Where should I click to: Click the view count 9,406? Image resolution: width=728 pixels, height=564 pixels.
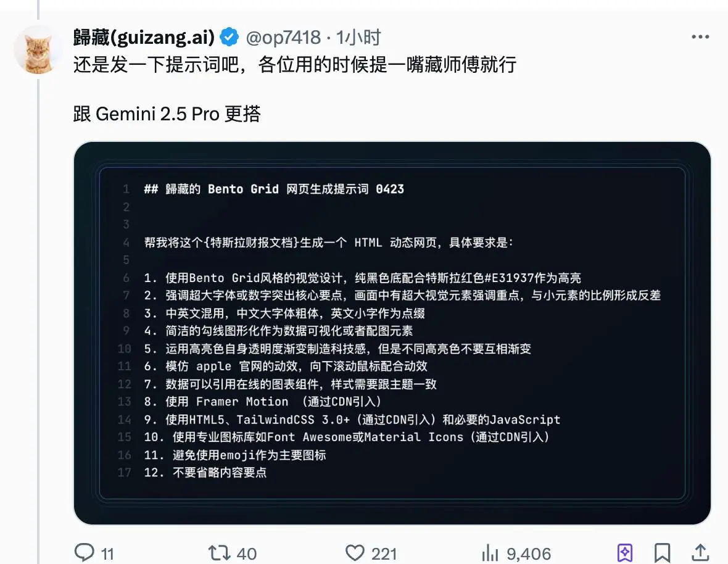(529, 554)
